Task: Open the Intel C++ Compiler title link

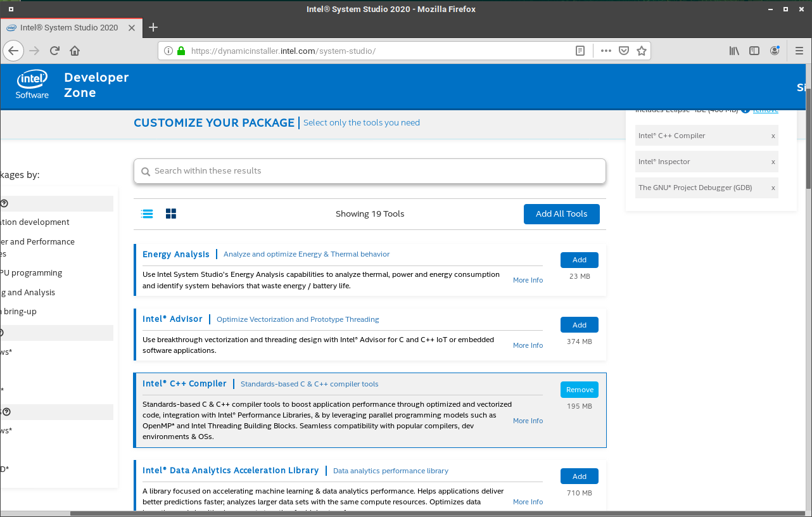Action: pyautogui.click(x=184, y=384)
